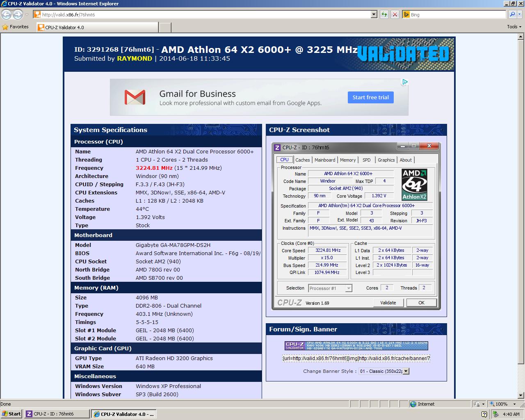Stop loading with the red X icon
Screen dimensions: 525x420
(395, 14)
